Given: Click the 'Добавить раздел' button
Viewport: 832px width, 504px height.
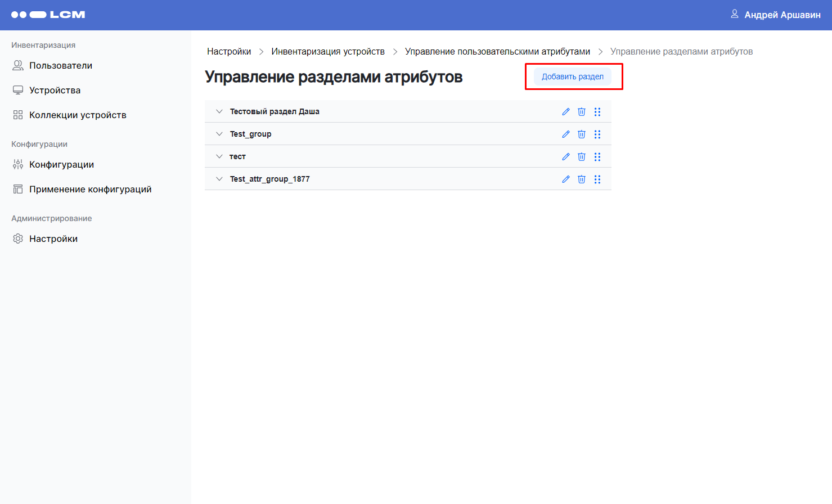Looking at the screenshot, I should point(572,77).
